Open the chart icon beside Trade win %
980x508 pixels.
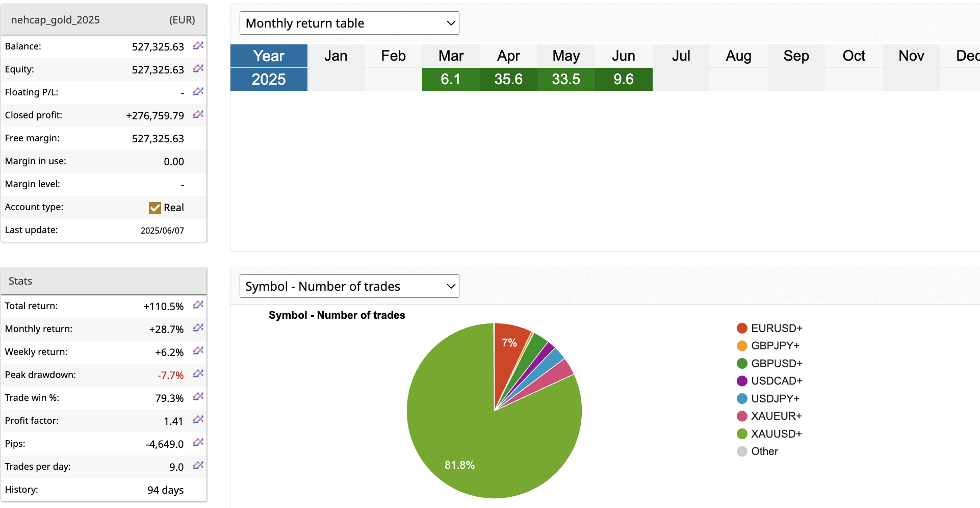point(198,397)
